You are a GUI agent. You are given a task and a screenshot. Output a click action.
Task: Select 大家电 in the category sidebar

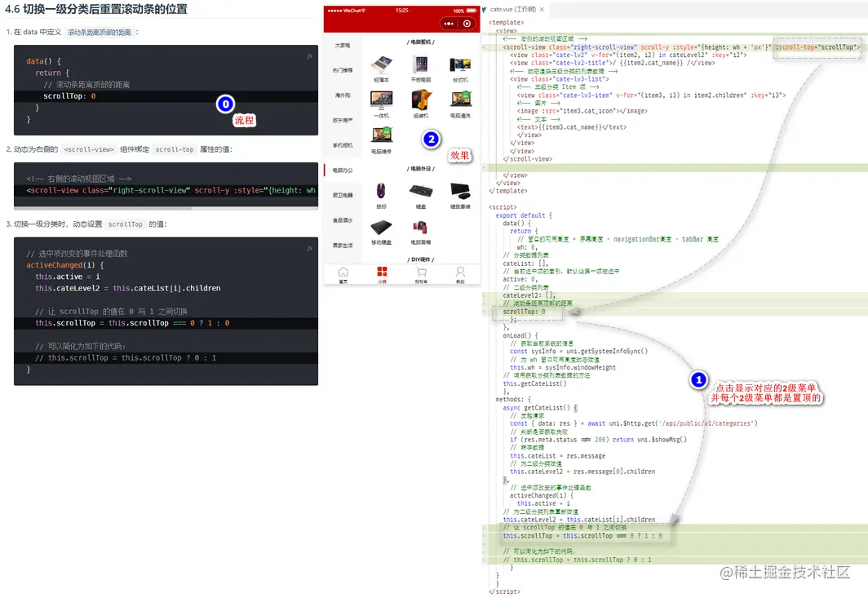point(343,46)
